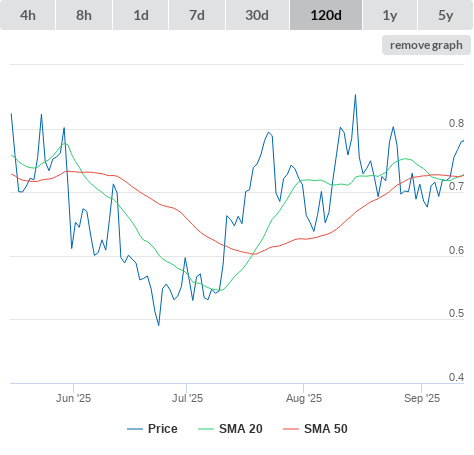Click the Jun '25 axis label
This screenshot has width=474, height=455.
[73, 398]
